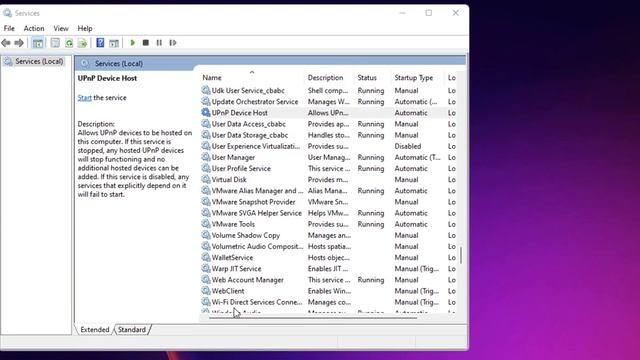Select the User Profile Service gear icon
This screenshot has width=640, height=360.
click(x=206, y=168)
